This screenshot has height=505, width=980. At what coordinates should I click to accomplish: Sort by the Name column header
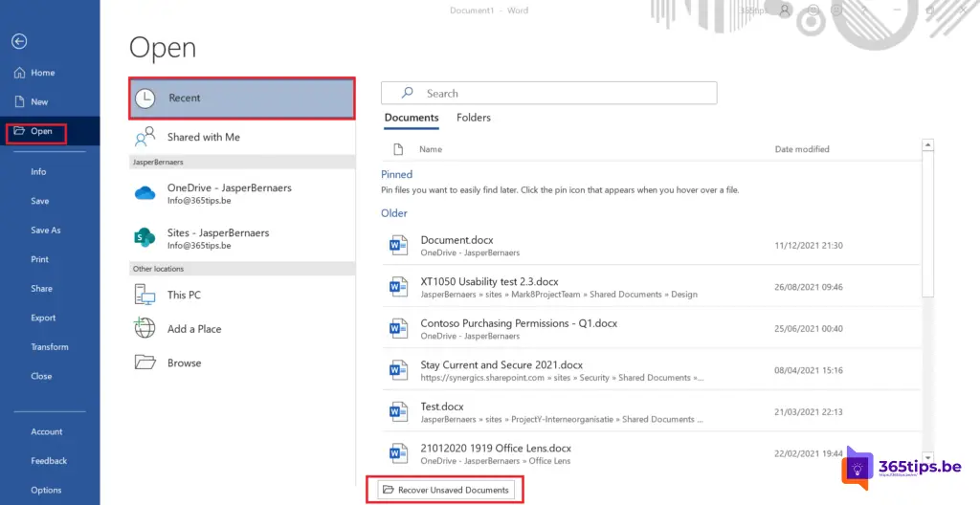click(431, 149)
